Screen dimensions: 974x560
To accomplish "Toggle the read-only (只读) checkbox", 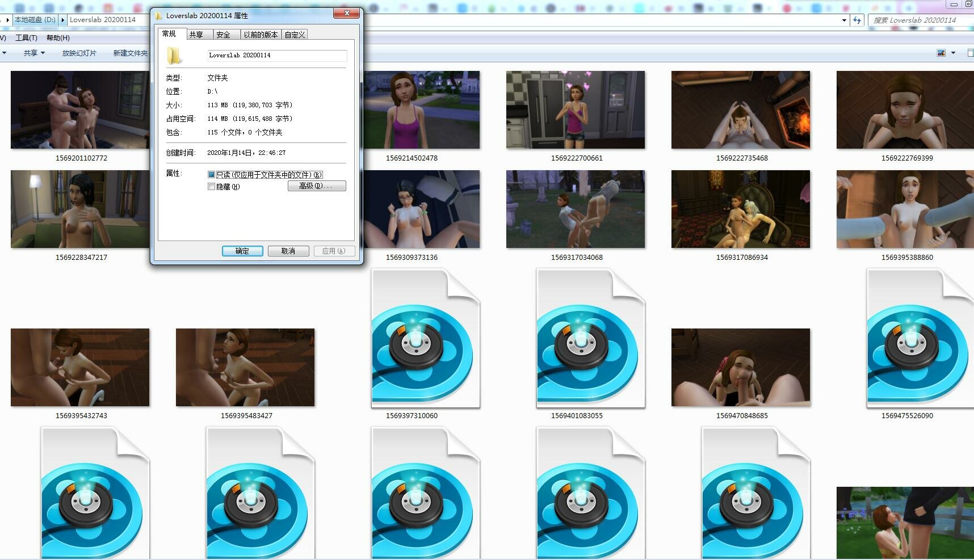I will (212, 175).
